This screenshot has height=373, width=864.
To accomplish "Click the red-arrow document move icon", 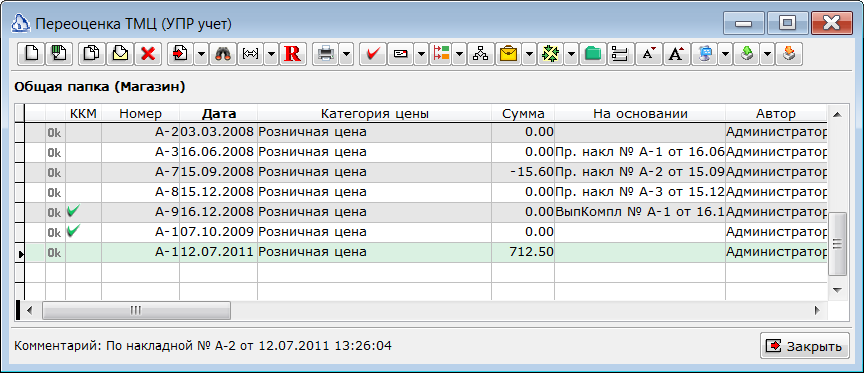I will 181,54.
